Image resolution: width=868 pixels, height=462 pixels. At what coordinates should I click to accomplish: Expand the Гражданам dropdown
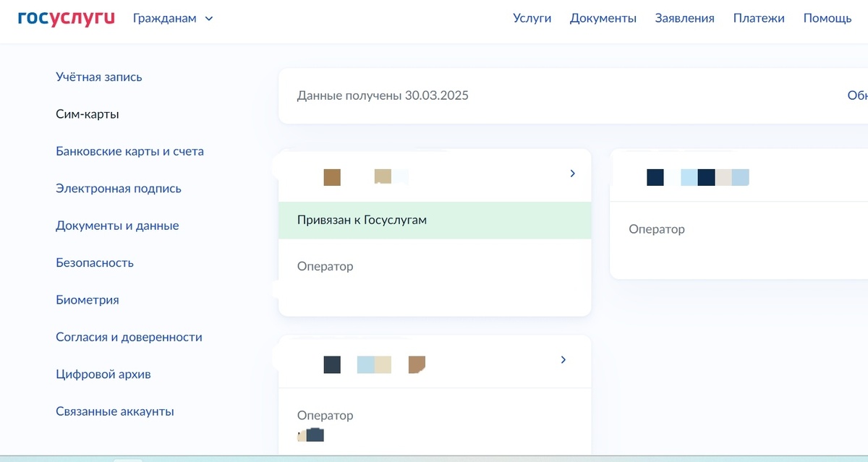[173, 19]
